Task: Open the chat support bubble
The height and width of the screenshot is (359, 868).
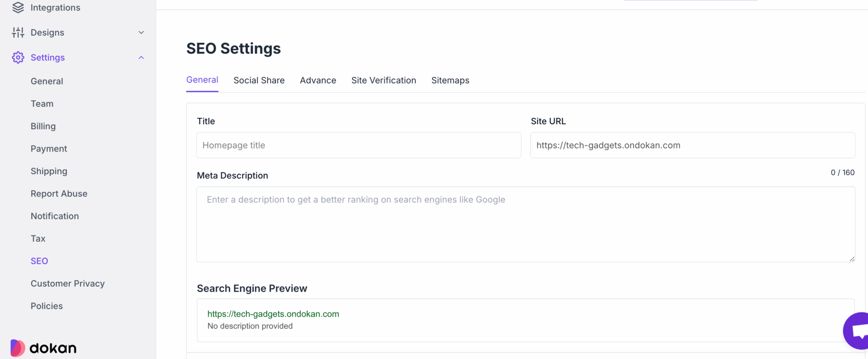Action: coord(856,331)
